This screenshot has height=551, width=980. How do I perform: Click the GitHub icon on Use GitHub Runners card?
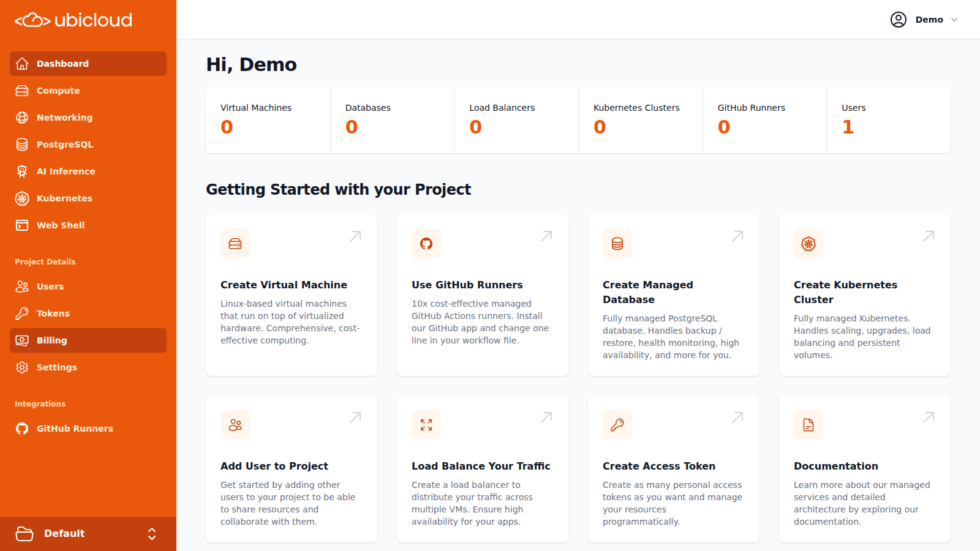tap(426, 244)
